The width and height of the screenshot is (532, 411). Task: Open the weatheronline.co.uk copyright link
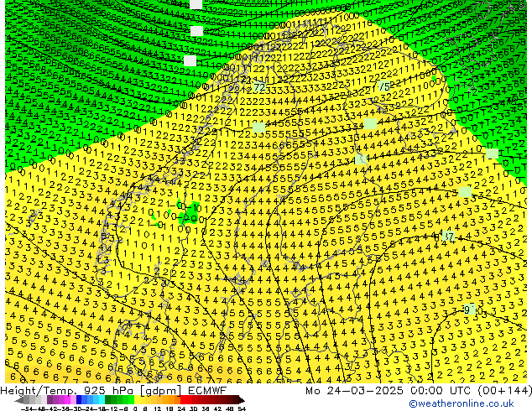tap(462, 403)
